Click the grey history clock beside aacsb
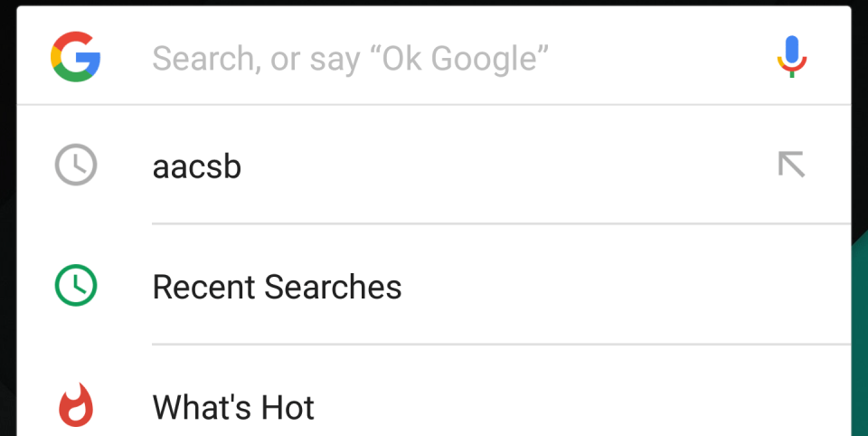Viewport: 868px width, 436px height. [x=76, y=166]
